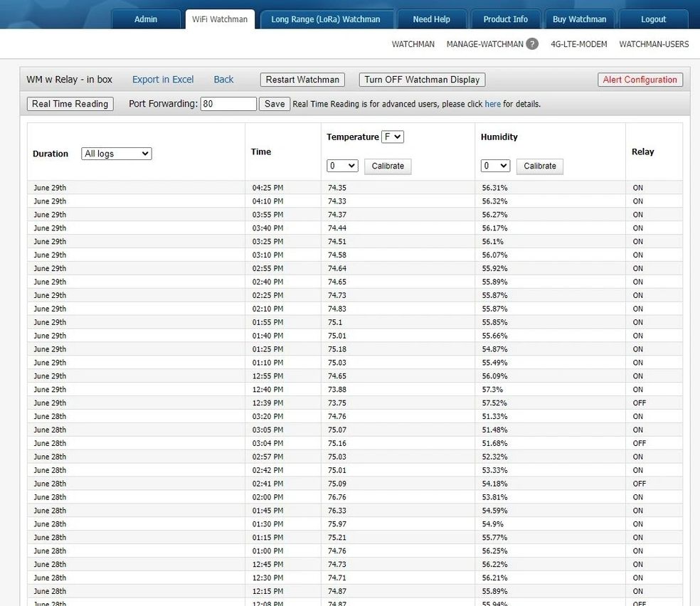Click humidity value 51.33%
Viewport: 700px width, 606px height.
coord(494,416)
